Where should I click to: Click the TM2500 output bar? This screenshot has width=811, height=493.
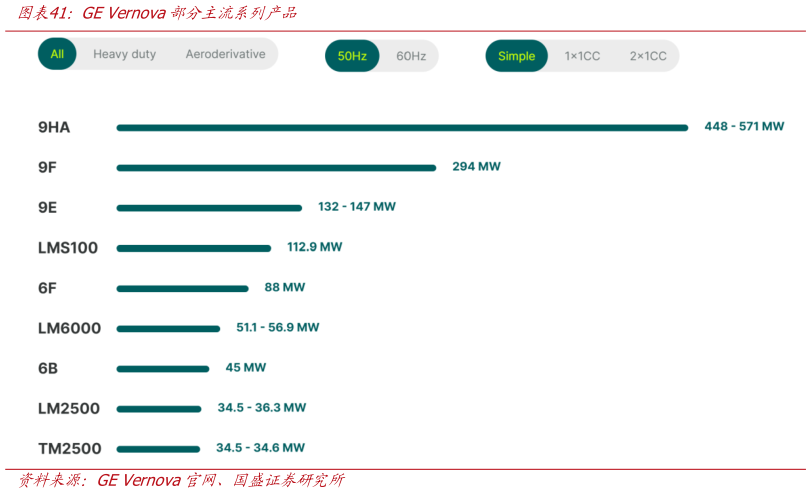coord(158,449)
